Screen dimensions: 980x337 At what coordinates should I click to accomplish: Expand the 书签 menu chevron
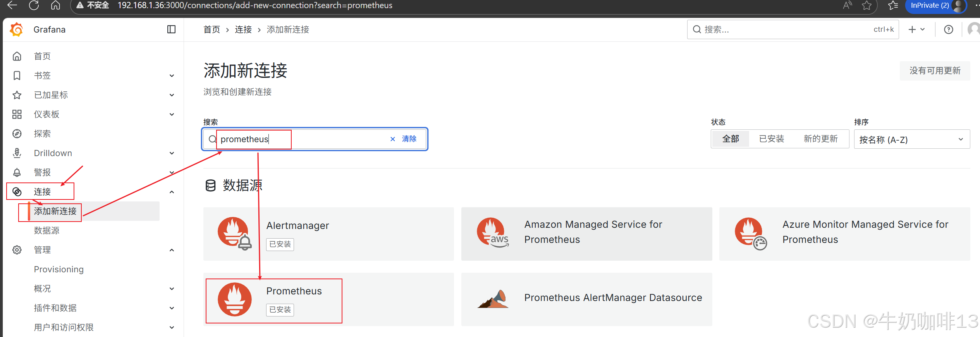tap(172, 76)
